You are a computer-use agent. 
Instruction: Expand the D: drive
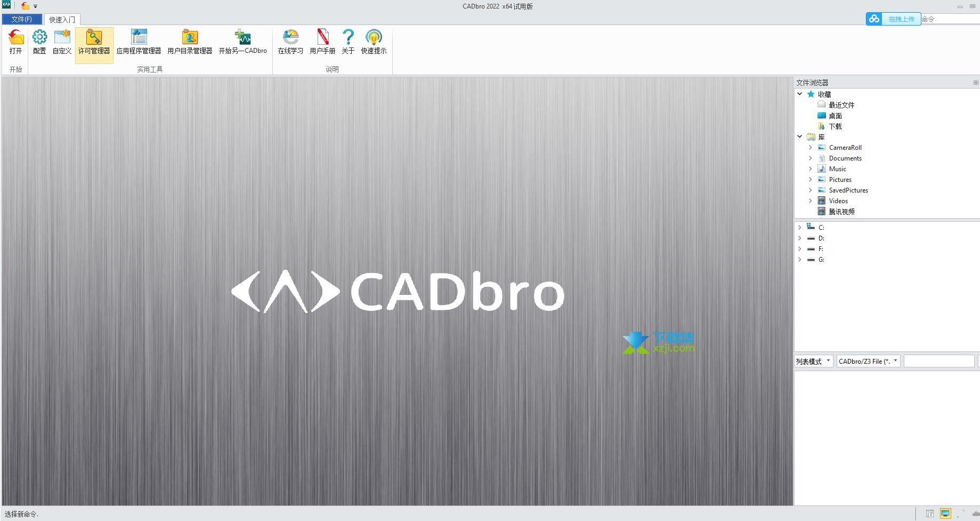(x=800, y=238)
